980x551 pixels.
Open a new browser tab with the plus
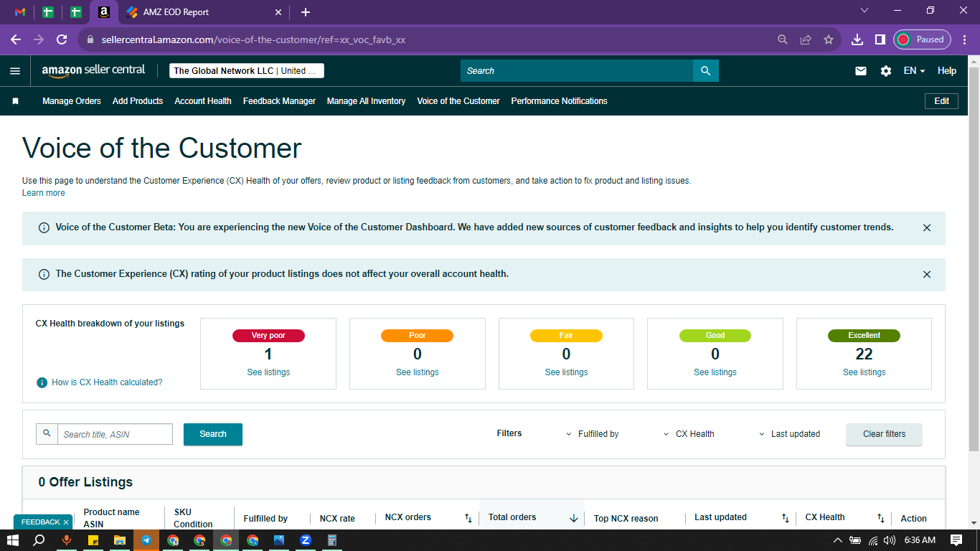306,12
